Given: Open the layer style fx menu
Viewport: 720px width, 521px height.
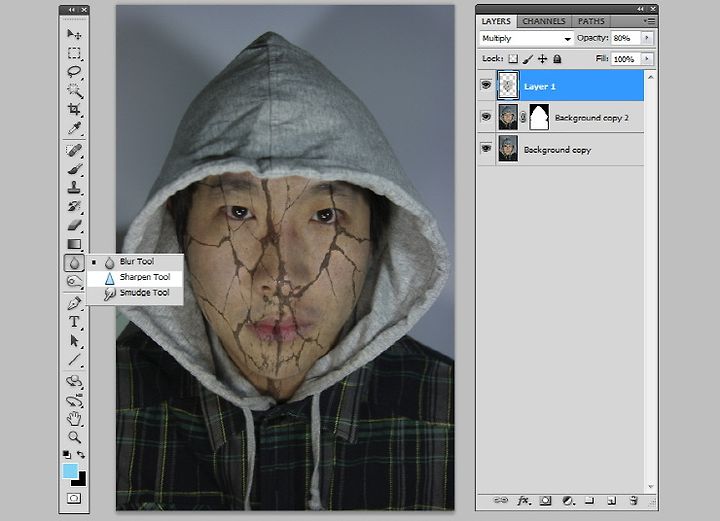Looking at the screenshot, I should coord(523,500).
